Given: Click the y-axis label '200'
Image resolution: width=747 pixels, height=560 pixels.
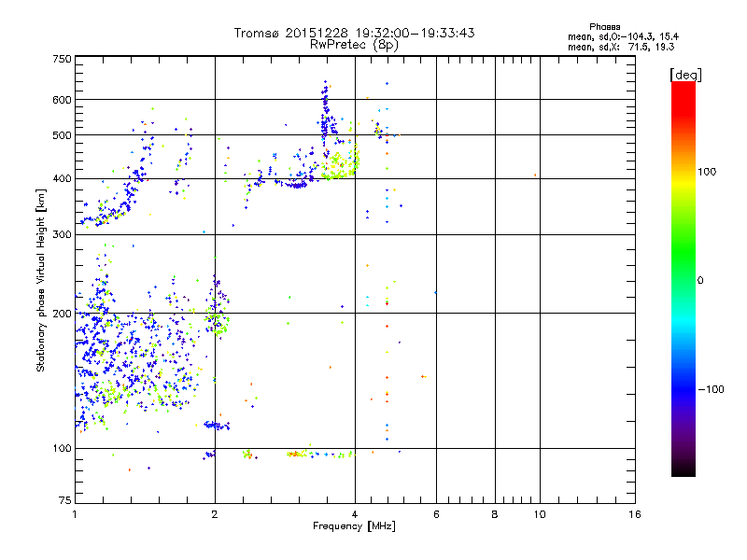Looking at the screenshot, I should click(x=62, y=314).
